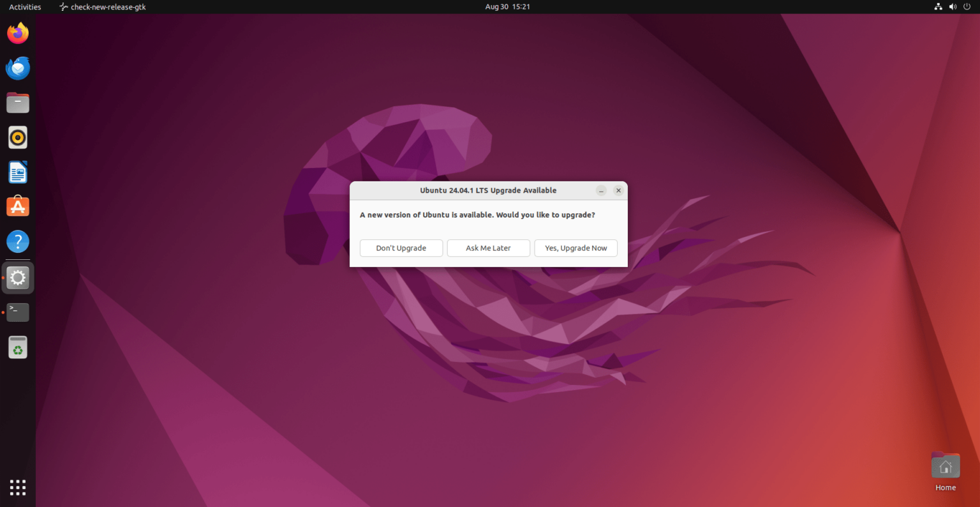
Task: Start upgrade with Yes, Upgrade Now
Action: (575, 248)
